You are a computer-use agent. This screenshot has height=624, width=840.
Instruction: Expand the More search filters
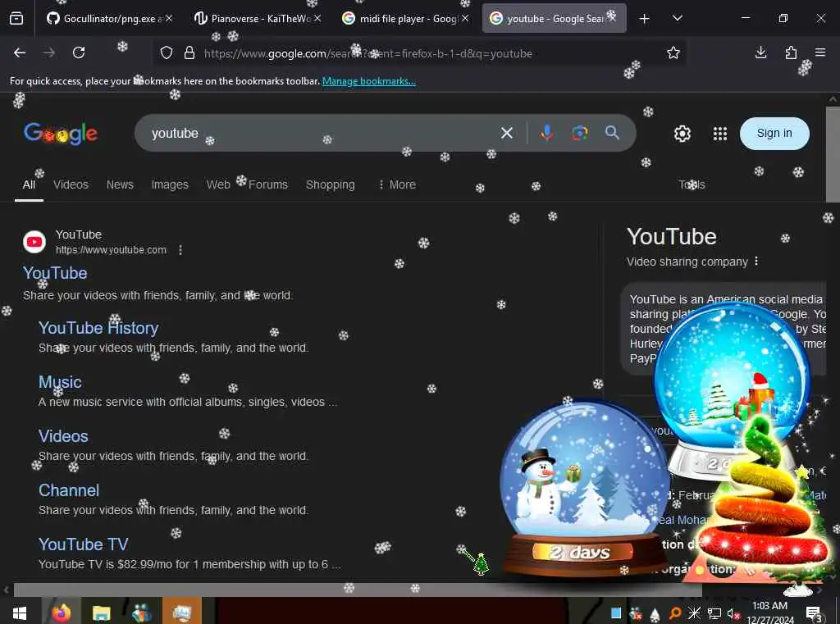[397, 184]
